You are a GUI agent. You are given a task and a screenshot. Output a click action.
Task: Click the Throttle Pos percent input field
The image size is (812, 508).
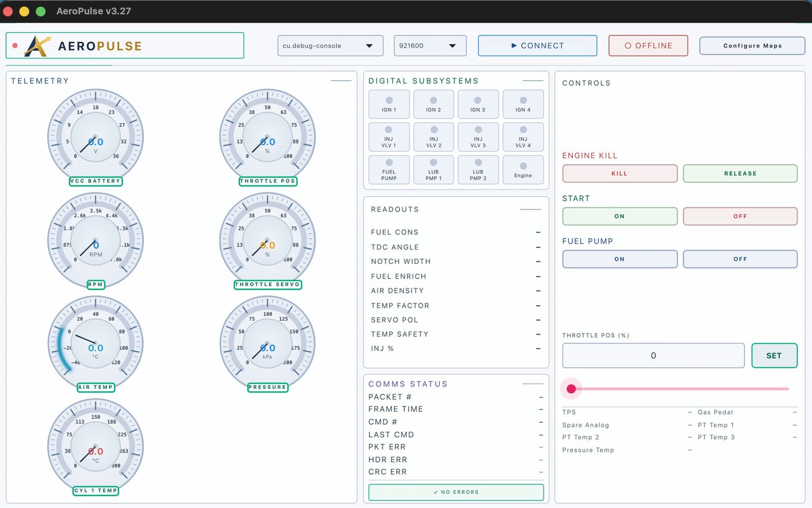pyautogui.click(x=653, y=356)
